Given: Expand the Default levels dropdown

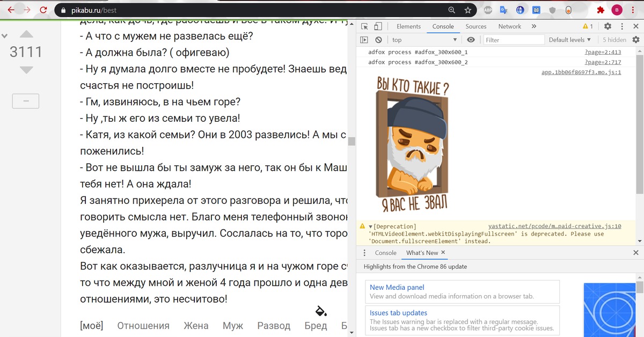Looking at the screenshot, I should point(569,40).
